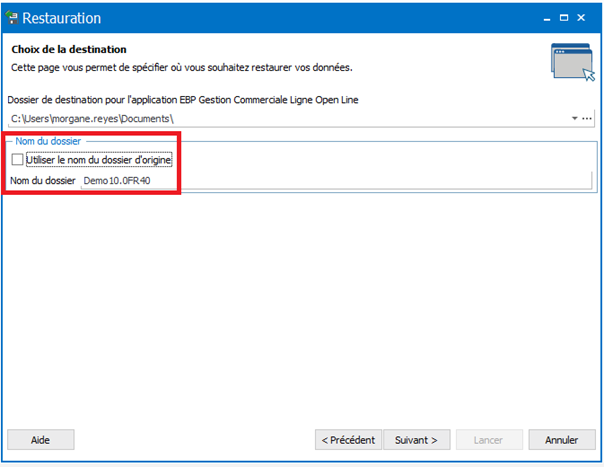
Task: Click the C:\Users\morgane.reyes\Documents path field
Action: tap(289, 119)
